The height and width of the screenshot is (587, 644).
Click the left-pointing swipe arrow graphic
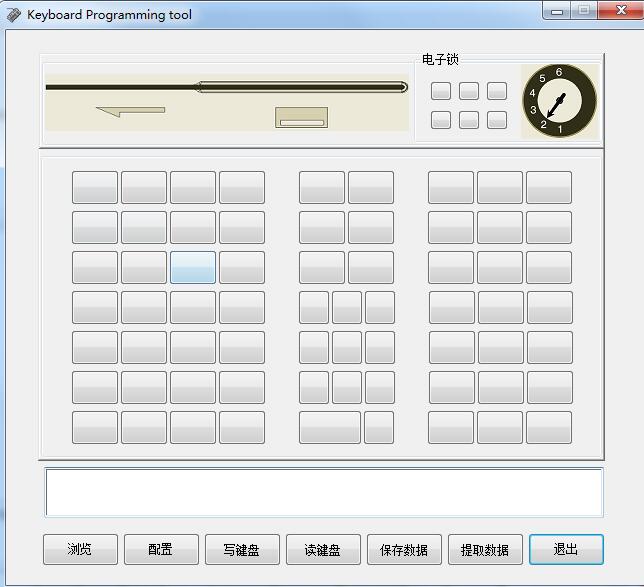tap(130, 111)
